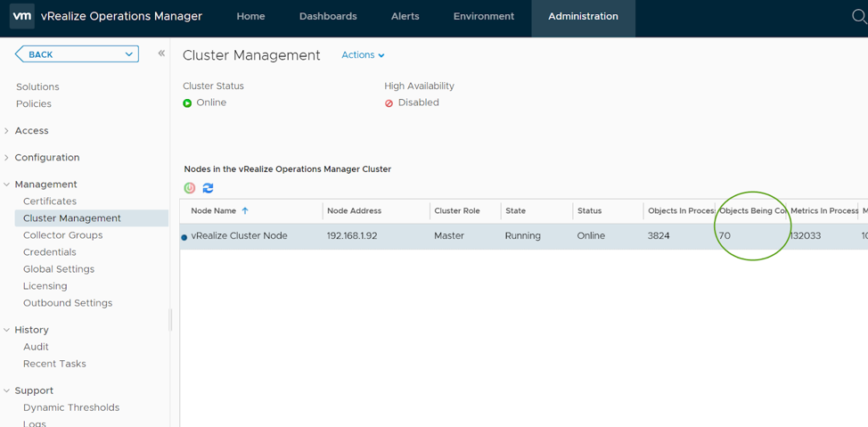Switch to the Dashboards tab
The image size is (868, 427).
[x=328, y=16]
